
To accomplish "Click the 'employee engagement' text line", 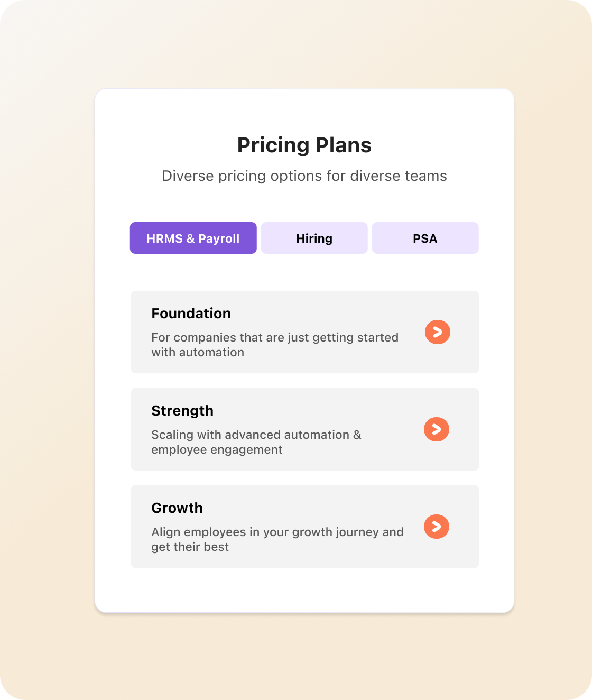I will pos(217,449).
